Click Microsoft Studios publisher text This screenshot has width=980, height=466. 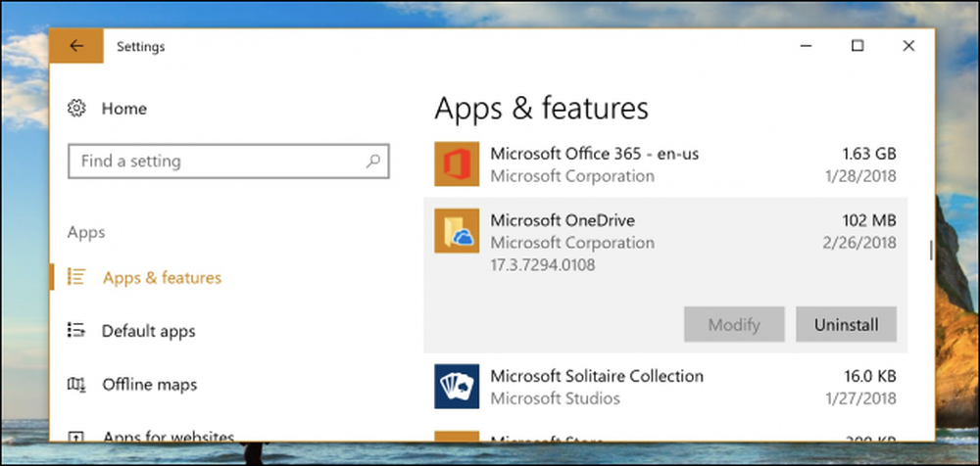click(x=555, y=398)
